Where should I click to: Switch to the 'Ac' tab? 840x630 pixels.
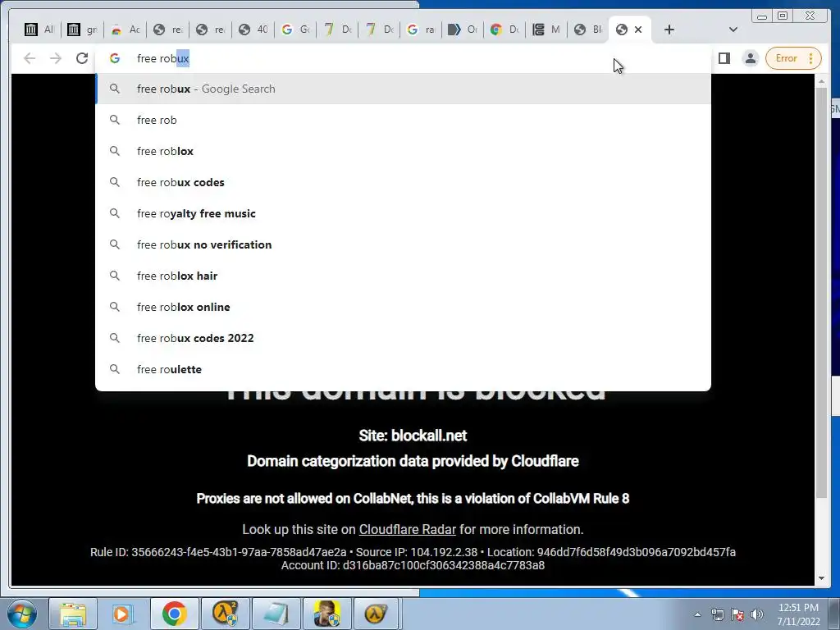click(125, 30)
